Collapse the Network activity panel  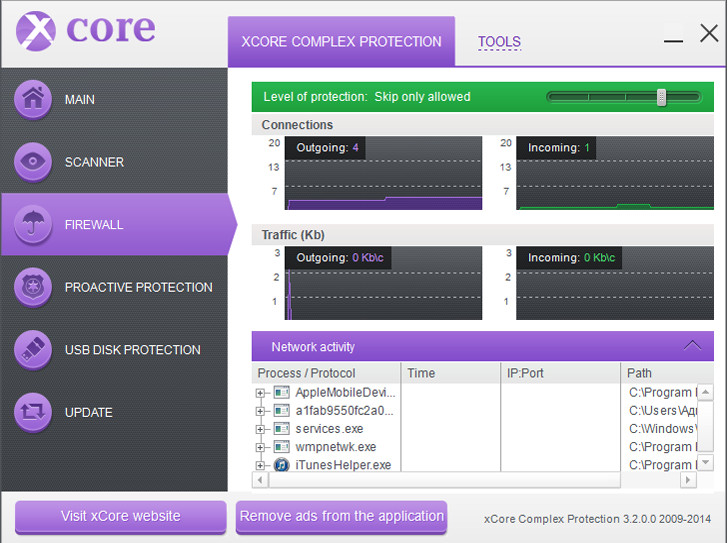pos(692,345)
